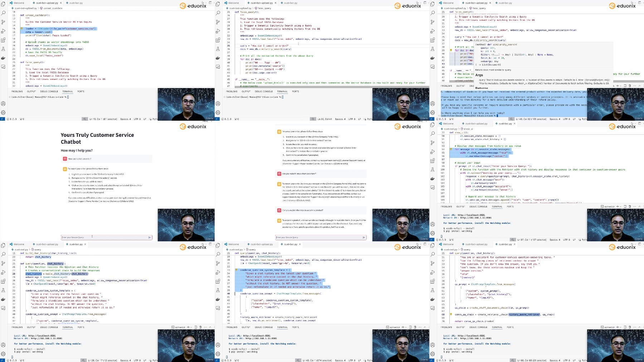Open Testing flask icon in upload_custdata frame

[x=3, y=49]
